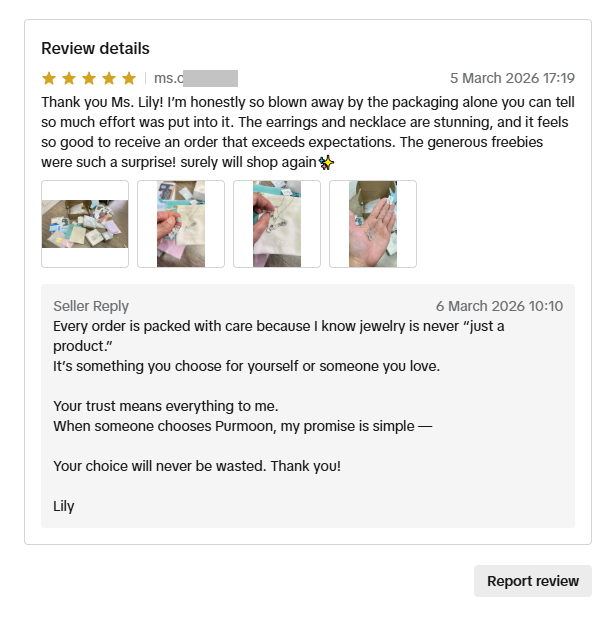
Task: Click the Lily signature in seller reply
Action: click(x=64, y=506)
